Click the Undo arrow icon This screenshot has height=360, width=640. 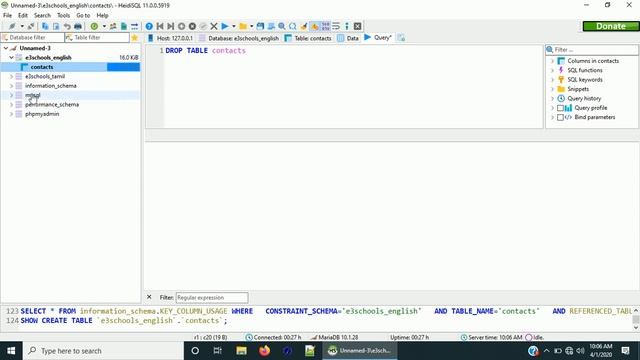pyautogui.click(x=67, y=26)
